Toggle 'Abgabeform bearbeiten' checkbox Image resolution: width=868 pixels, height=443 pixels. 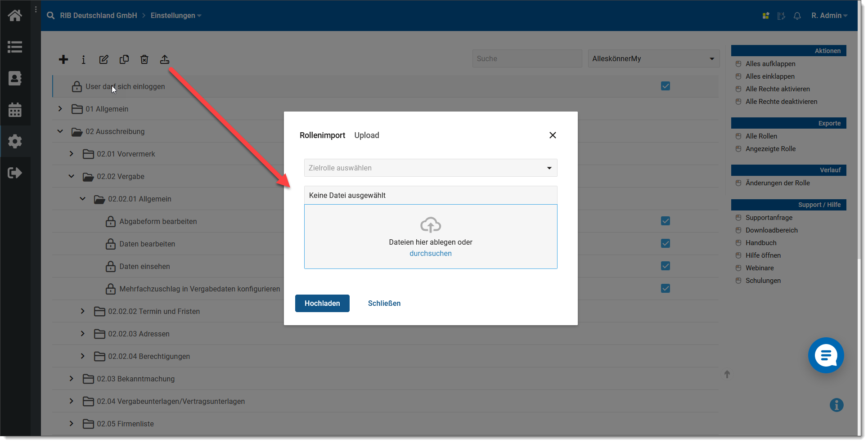[666, 221]
